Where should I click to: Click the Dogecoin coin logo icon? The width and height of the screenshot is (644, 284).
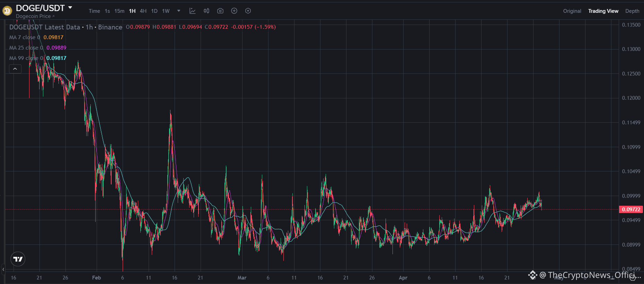7,11
